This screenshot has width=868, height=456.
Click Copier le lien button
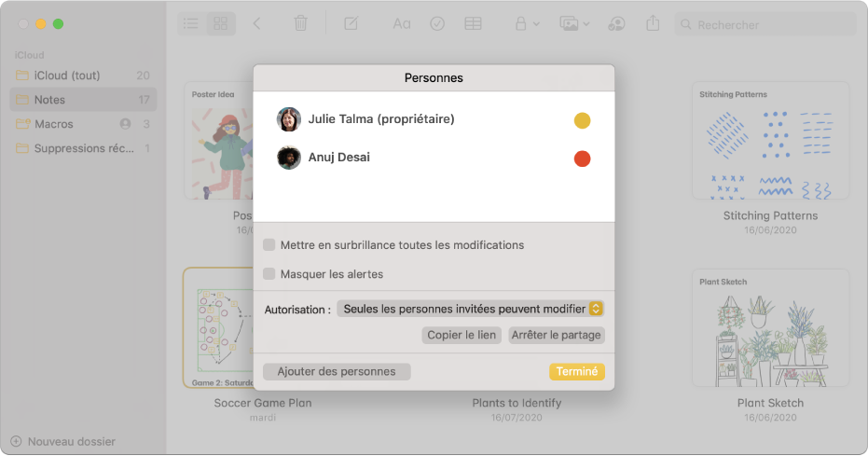tap(462, 335)
